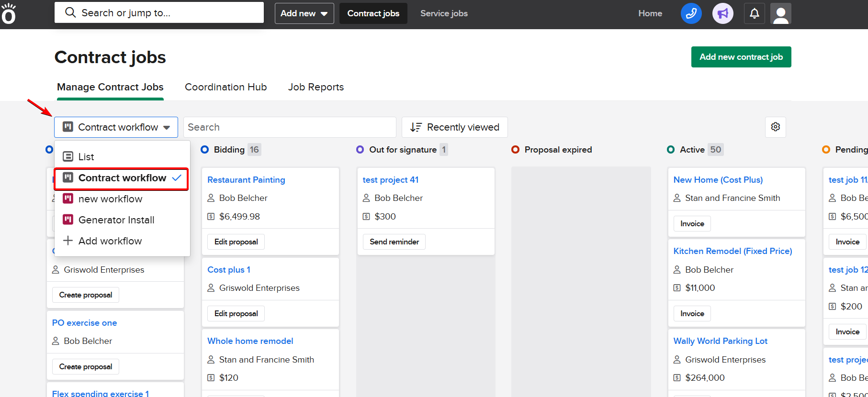Click Add workflow plus option
The image size is (868, 397).
(110, 241)
